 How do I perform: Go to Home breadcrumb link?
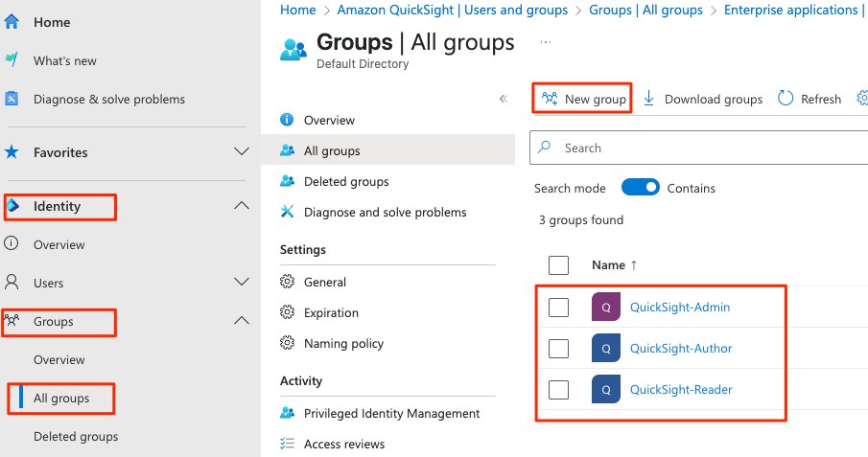pos(298,10)
